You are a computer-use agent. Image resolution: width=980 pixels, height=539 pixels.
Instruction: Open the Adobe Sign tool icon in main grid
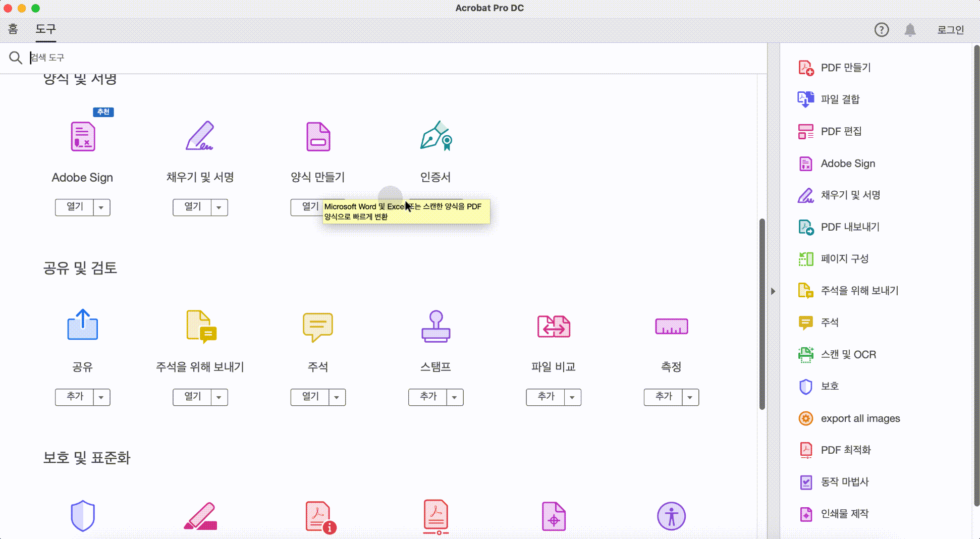click(83, 137)
